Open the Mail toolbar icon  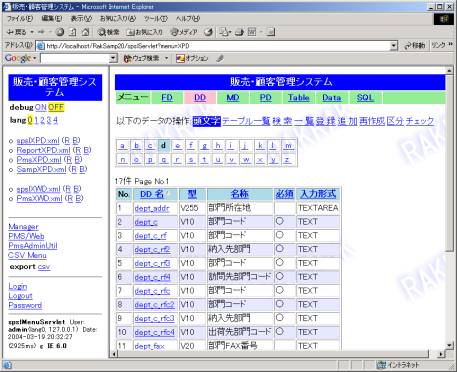(x=225, y=32)
